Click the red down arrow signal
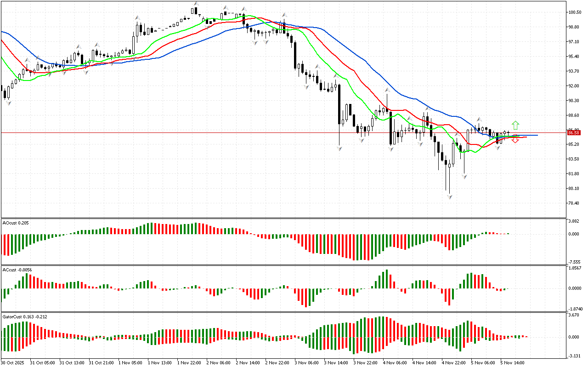Image resolution: width=588 pixels, height=368 pixels. pos(515,139)
